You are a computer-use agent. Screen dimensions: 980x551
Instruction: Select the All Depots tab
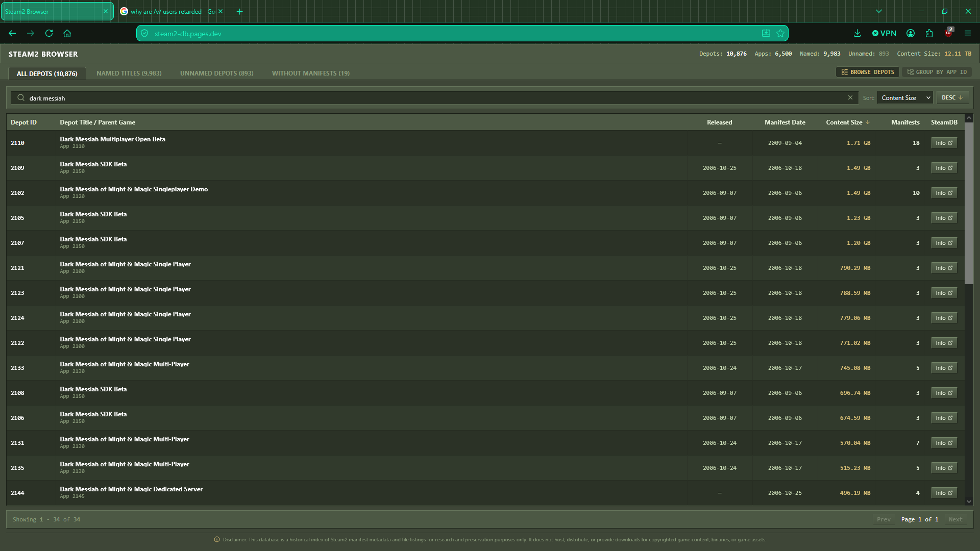coord(47,73)
